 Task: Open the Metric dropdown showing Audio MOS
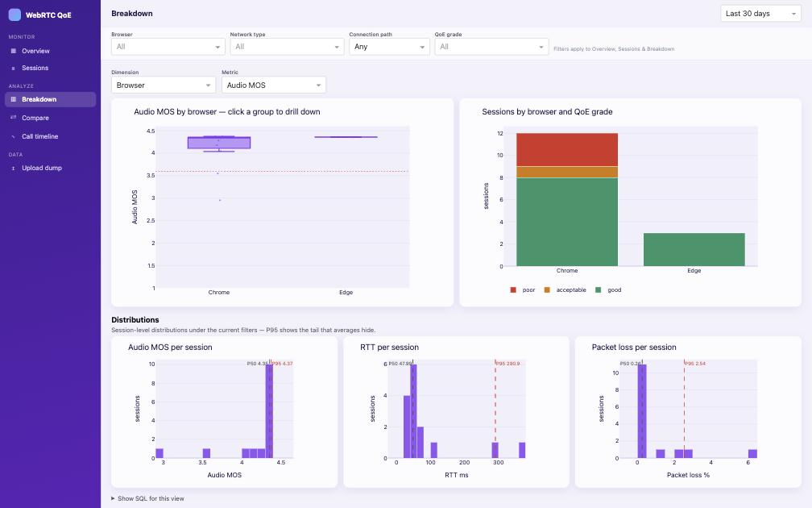273,85
